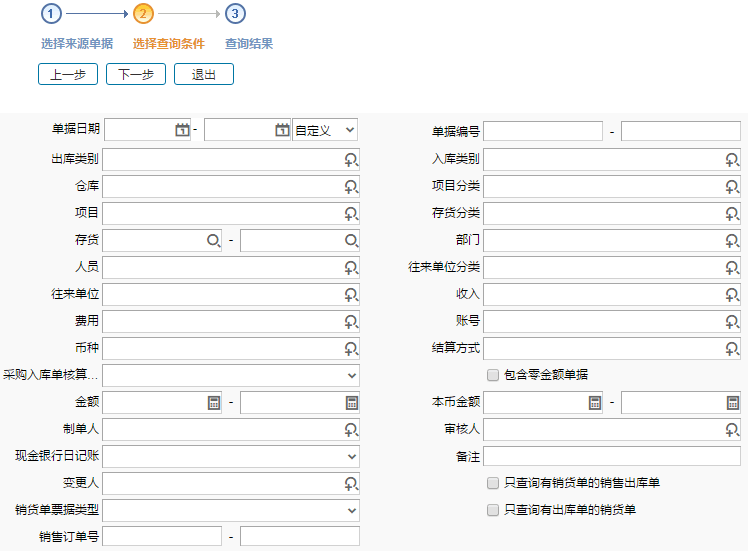Click lookup icon in 部门 field

(x=732, y=240)
